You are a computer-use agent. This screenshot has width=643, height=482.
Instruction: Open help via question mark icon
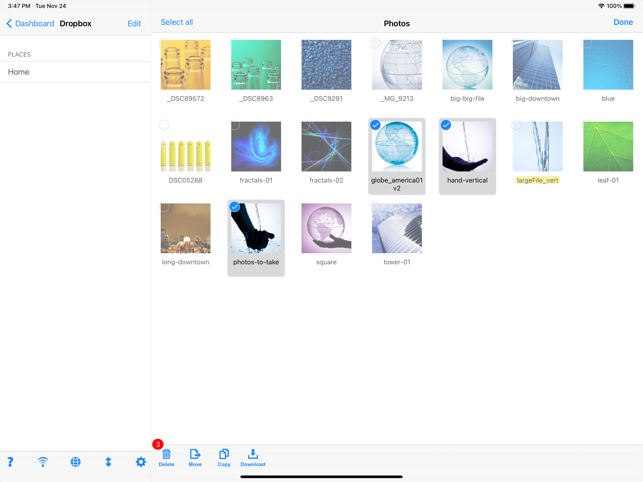pyautogui.click(x=10, y=462)
